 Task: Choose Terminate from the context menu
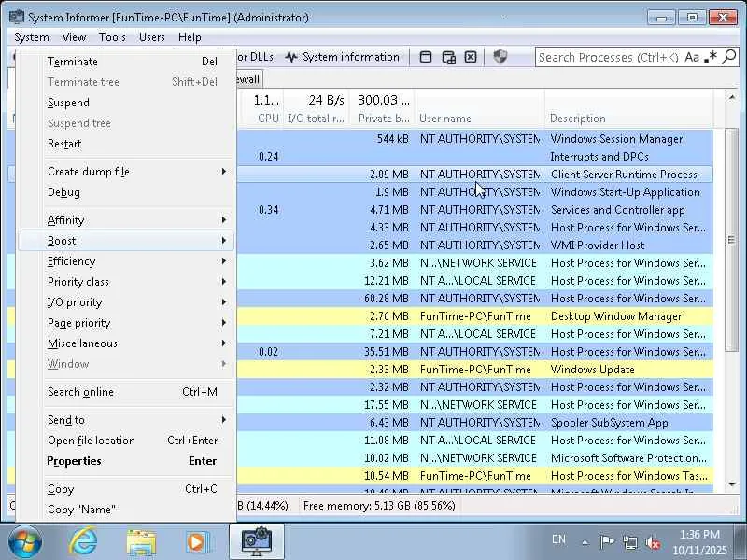click(126, 62)
